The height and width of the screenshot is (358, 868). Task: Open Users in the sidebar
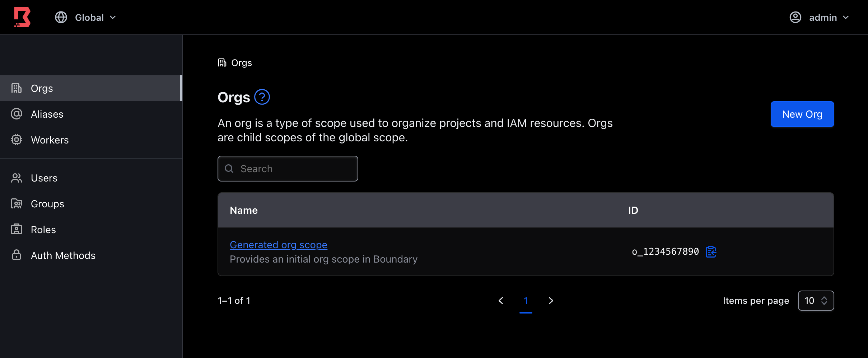point(91,178)
